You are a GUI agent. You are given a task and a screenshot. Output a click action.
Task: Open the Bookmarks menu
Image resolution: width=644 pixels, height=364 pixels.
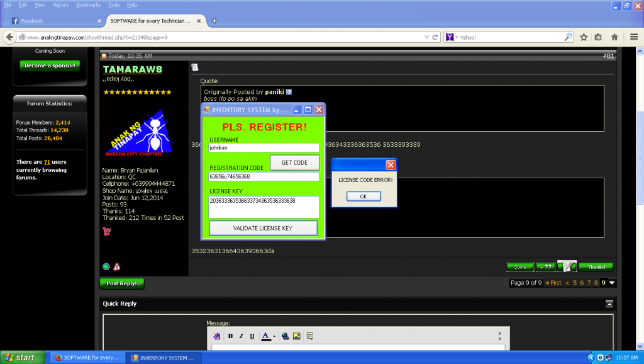pyautogui.click(x=88, y=5)
